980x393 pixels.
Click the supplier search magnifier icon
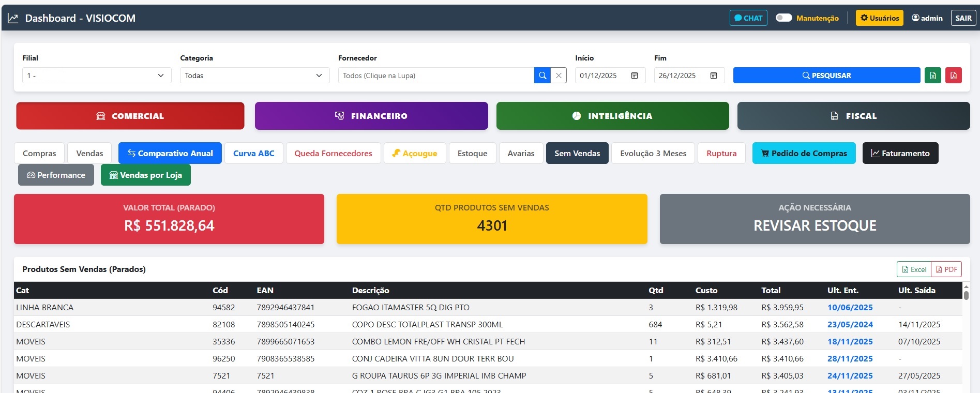tap(542, 75)
